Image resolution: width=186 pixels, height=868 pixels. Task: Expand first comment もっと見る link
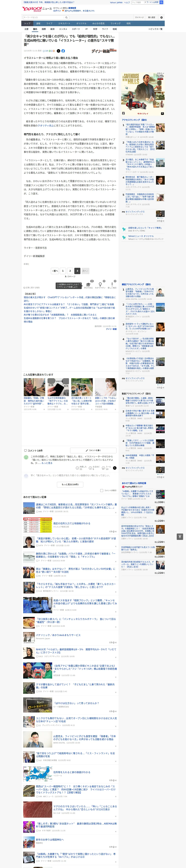pos(47,463)
